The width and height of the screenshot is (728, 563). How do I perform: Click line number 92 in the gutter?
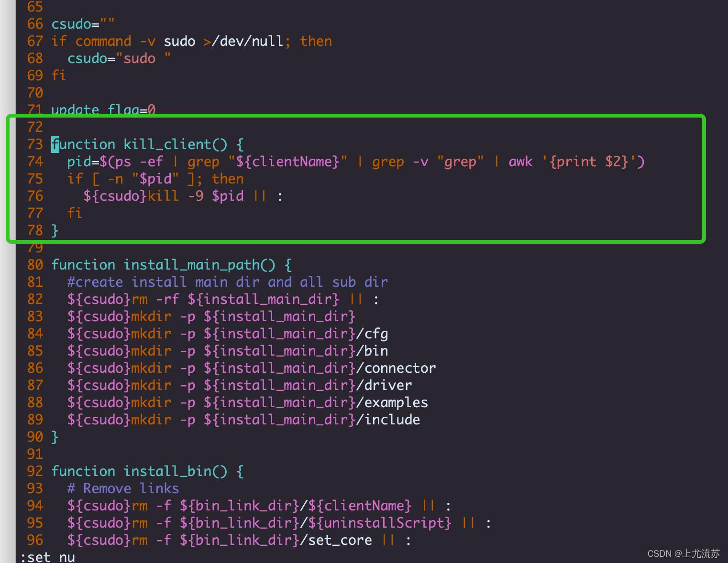click(34, 471)
